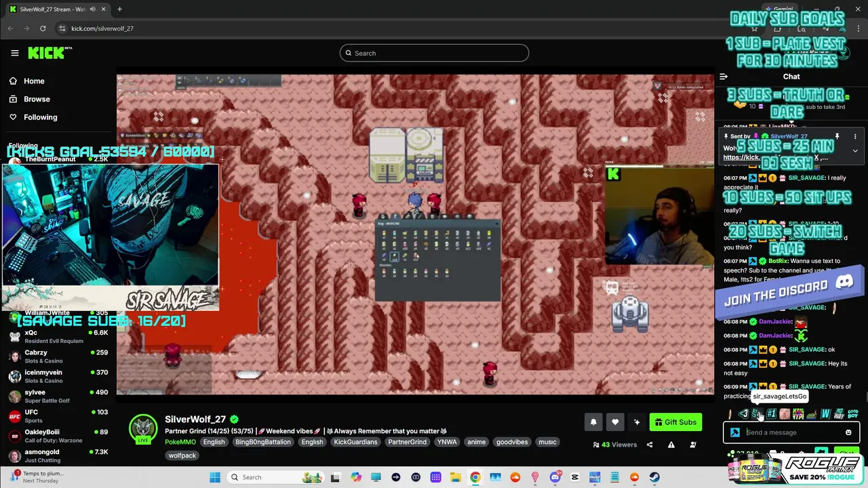Open Copilot from the taskbar
This screenshot has width=868, height=488.
pos(356,477)
